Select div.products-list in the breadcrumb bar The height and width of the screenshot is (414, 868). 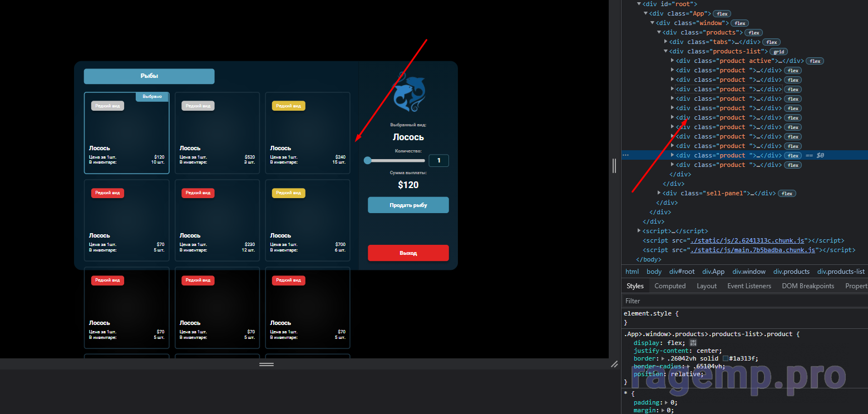(x=841, y=272)
